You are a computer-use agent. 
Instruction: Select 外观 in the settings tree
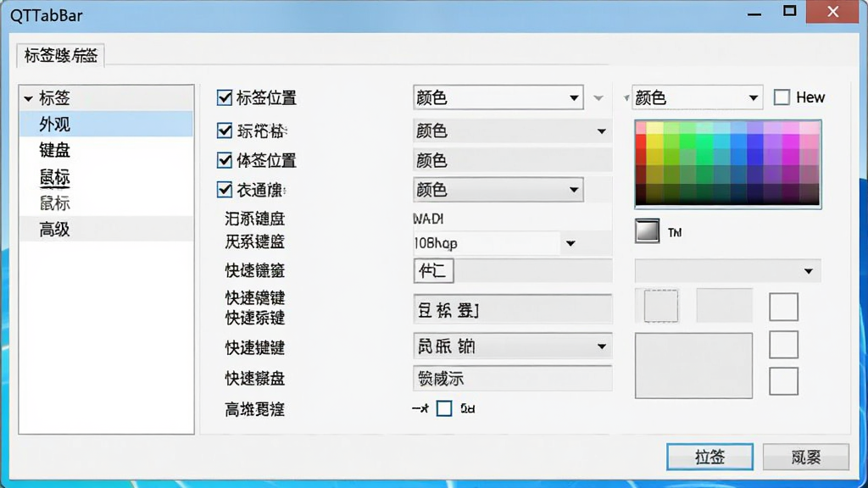click(x=106, y=124)
